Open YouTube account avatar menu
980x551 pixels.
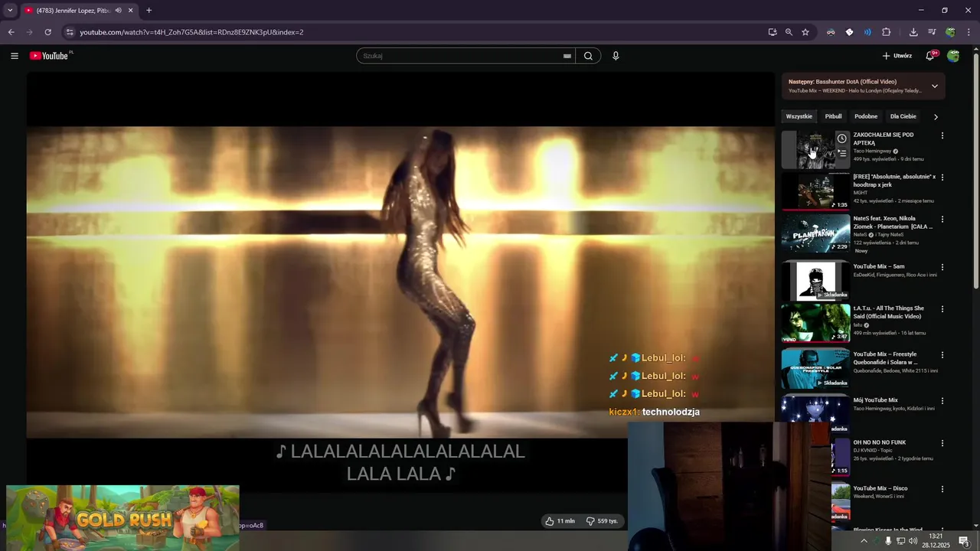(953, 56)
